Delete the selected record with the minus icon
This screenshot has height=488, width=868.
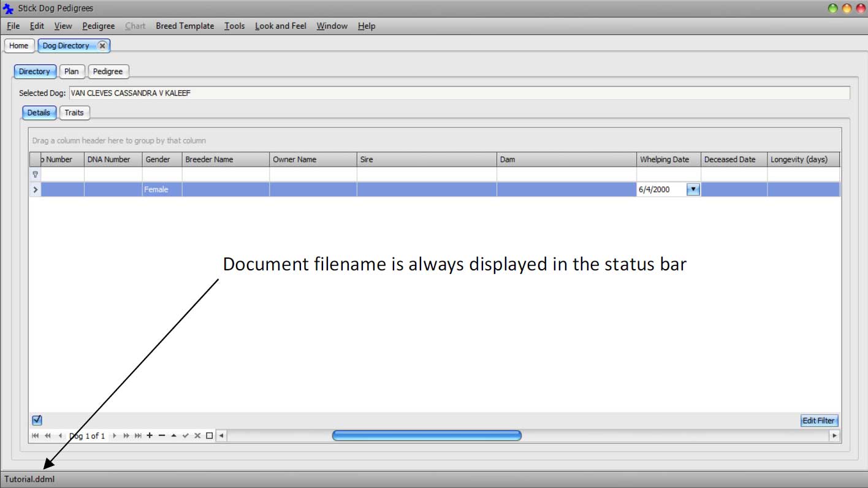click(x=162, y=435)
